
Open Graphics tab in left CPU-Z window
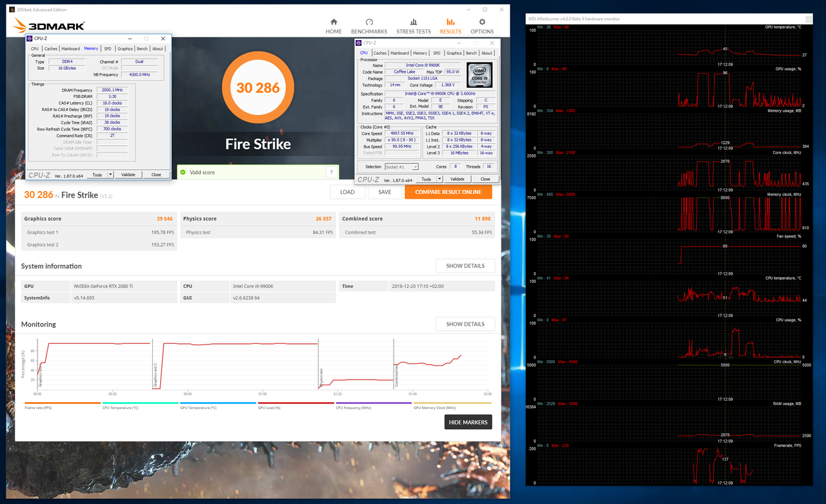point(125,48)
